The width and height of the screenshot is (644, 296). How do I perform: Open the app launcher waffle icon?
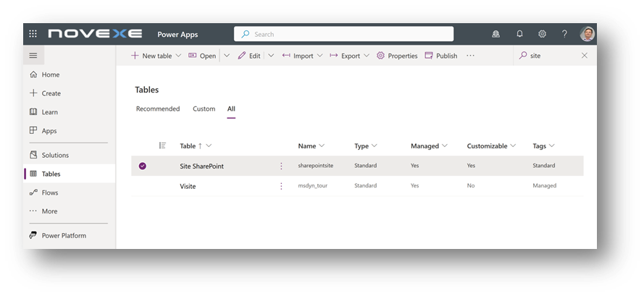point(33,34)
